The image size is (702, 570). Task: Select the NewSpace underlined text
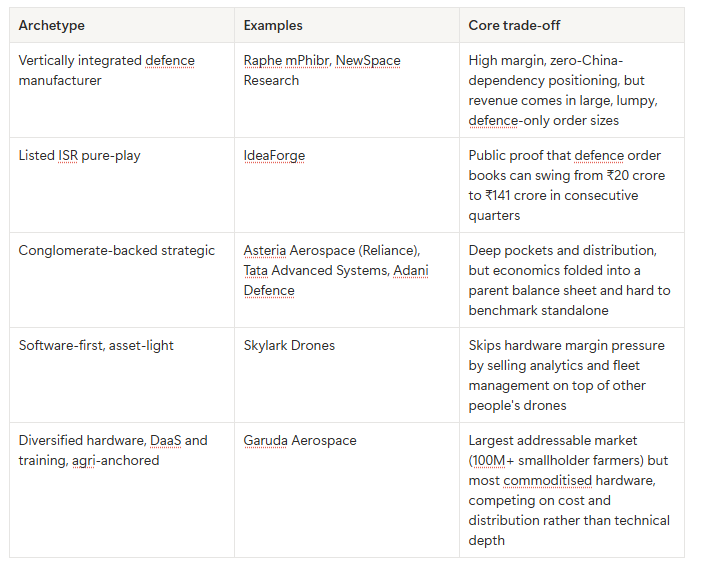[x=368, y=60]
